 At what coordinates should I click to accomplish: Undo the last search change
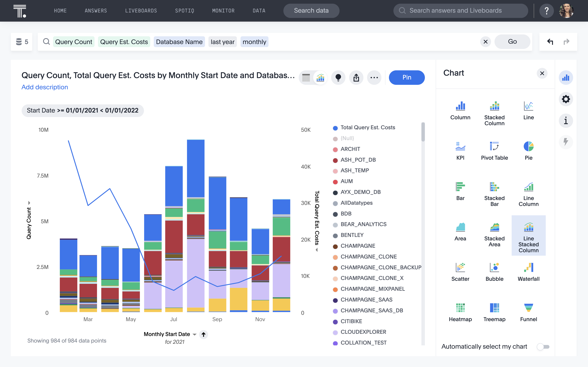pyautogui.click(x=550, y=42)
